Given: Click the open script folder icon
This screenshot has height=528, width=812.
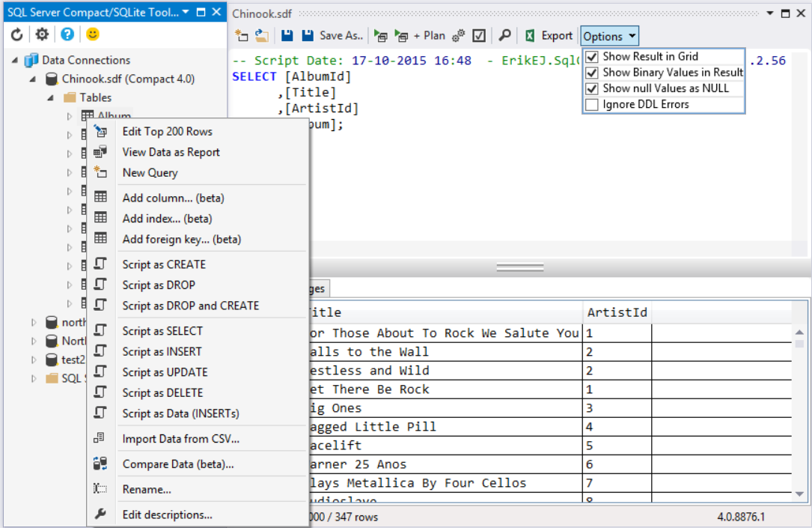Looking at the screenshot, I should (x=262, y=36).
